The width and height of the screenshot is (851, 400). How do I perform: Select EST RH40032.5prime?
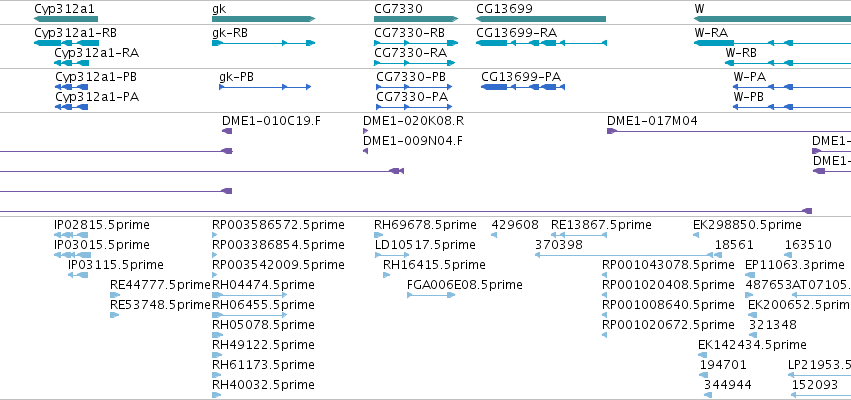click(x=217, y=395)
